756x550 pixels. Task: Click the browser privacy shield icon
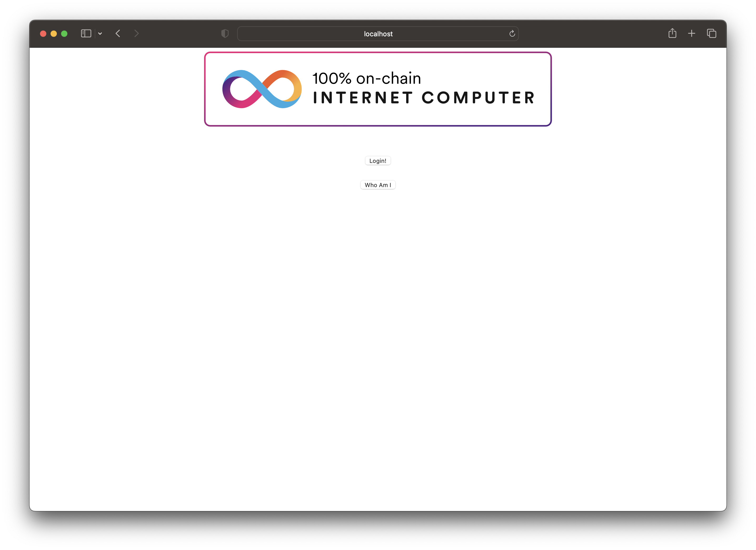click(225, 33)
